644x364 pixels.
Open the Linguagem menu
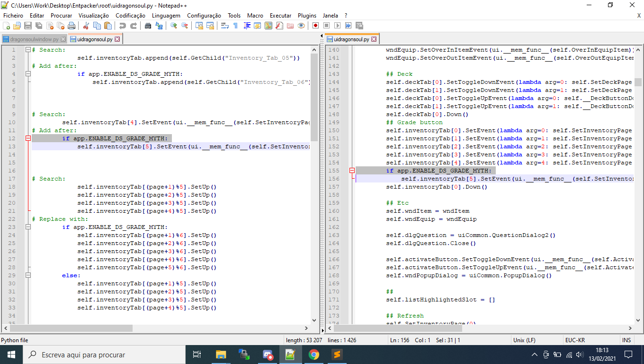pyautogui.click(x=166, y=16)
